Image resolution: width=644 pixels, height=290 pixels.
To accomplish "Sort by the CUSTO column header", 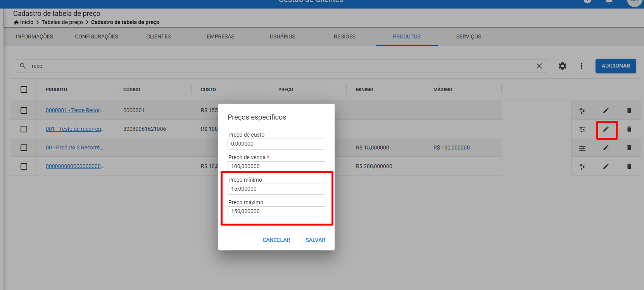I will click(x=208, y=90).
